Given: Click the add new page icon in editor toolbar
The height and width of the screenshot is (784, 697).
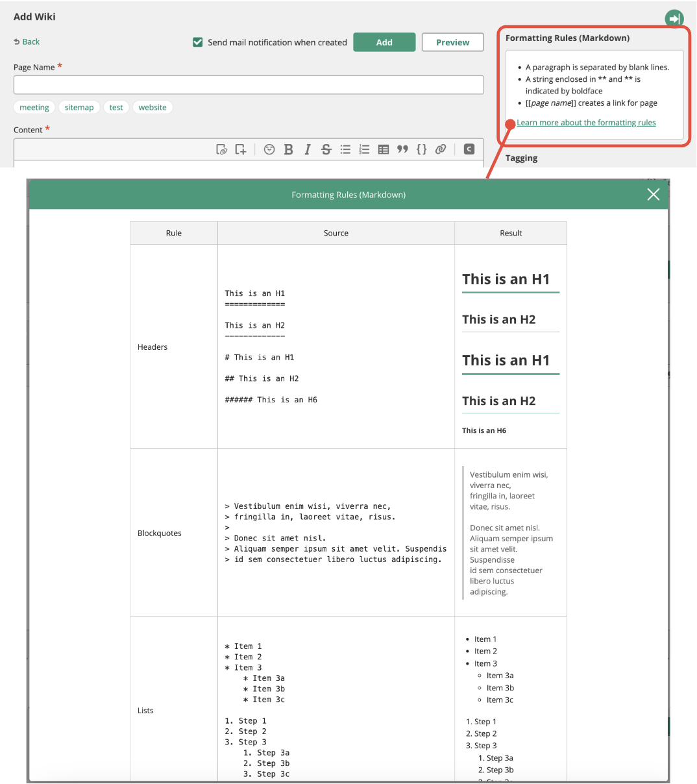Looking at the screenshot, I should 241,149.
